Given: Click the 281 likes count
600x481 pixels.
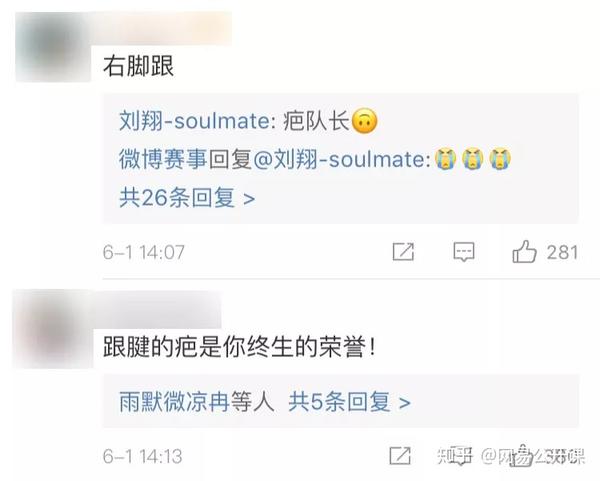Looking at the screenshot, I should [562, 253].
